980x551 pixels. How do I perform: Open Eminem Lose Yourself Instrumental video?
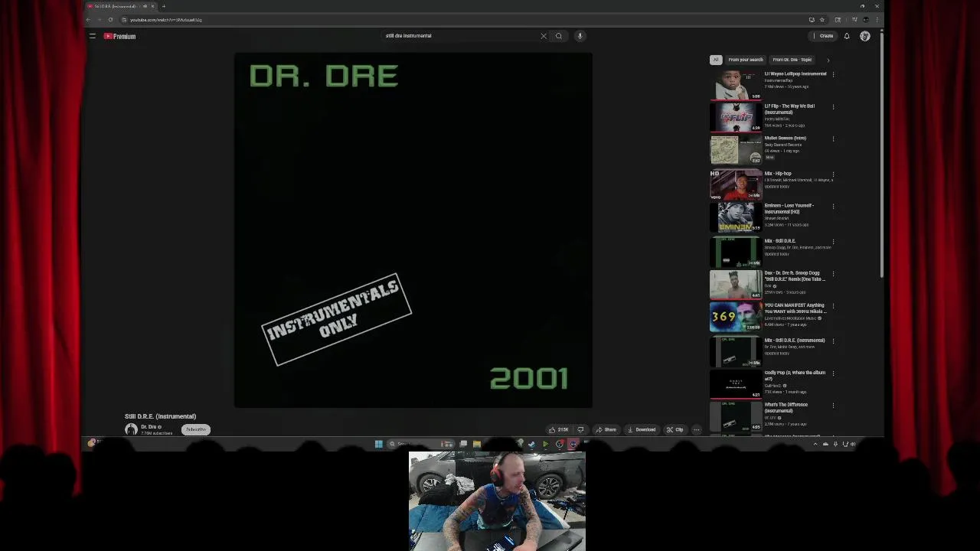click(x=736, y=217)
